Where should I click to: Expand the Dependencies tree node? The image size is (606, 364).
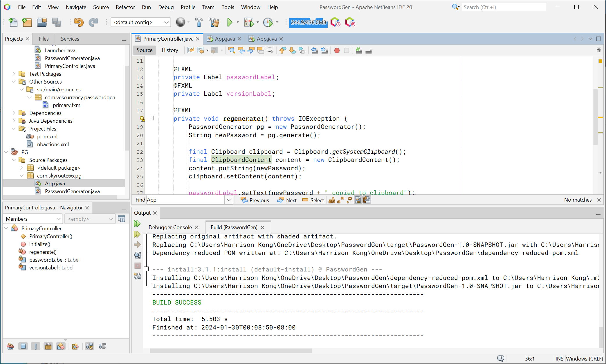(x=14, y=113)
